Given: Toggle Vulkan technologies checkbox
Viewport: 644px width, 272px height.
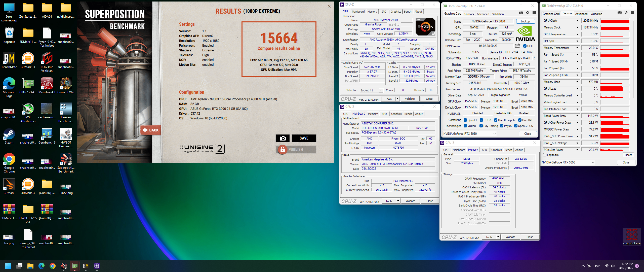Looking at the screenshot, I should click(465, 126).
